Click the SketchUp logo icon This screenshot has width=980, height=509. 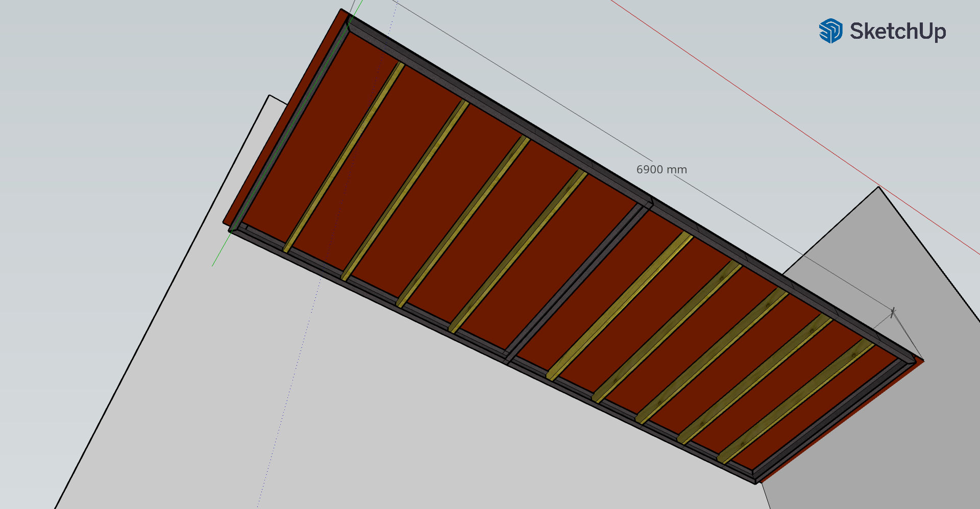tap(830, 31)
